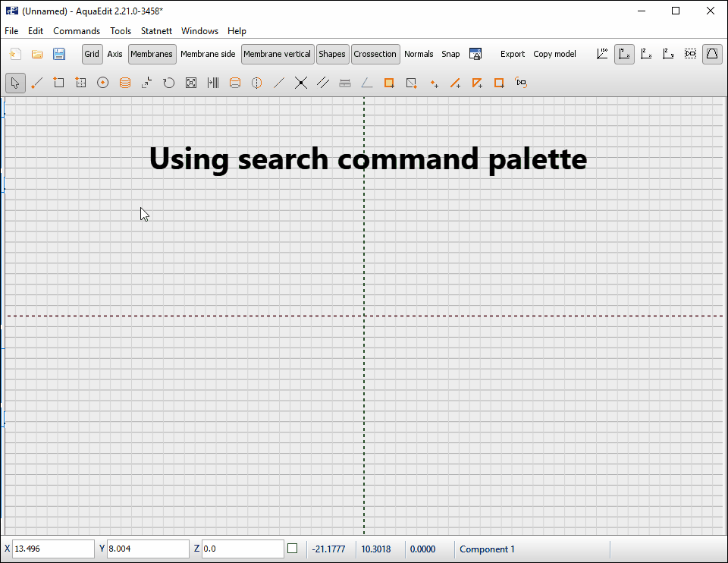The height and width of the screenshot is (563, 728).
Task: Click the Component 1 status label
Action: [487, 549]
